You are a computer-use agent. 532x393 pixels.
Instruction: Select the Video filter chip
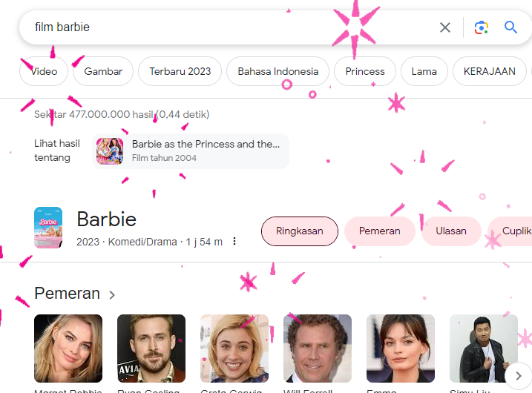[x=44, y=72]
